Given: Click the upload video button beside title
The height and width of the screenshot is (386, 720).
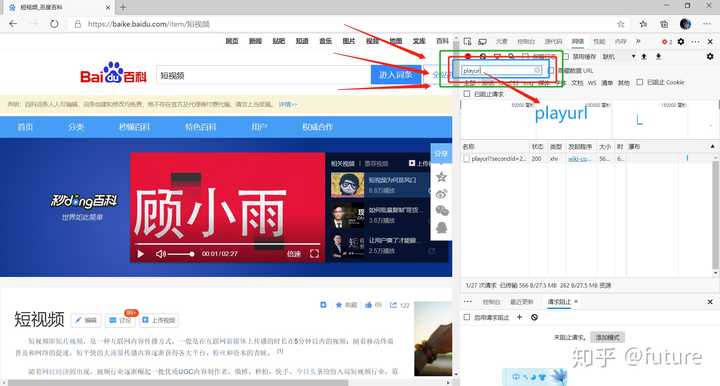Looking at the screenshot, I should point(159,320).
